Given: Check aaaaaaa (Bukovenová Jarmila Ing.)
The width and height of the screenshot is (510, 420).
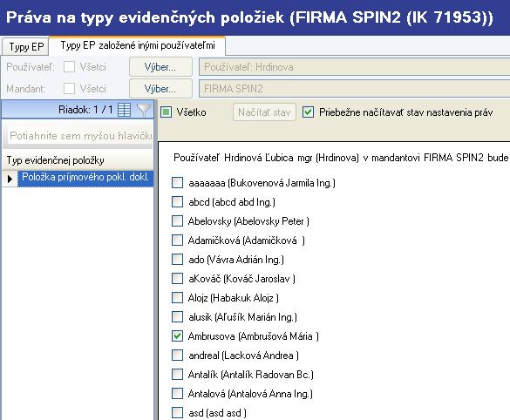Looking at the screenshot, I should 177,183.
